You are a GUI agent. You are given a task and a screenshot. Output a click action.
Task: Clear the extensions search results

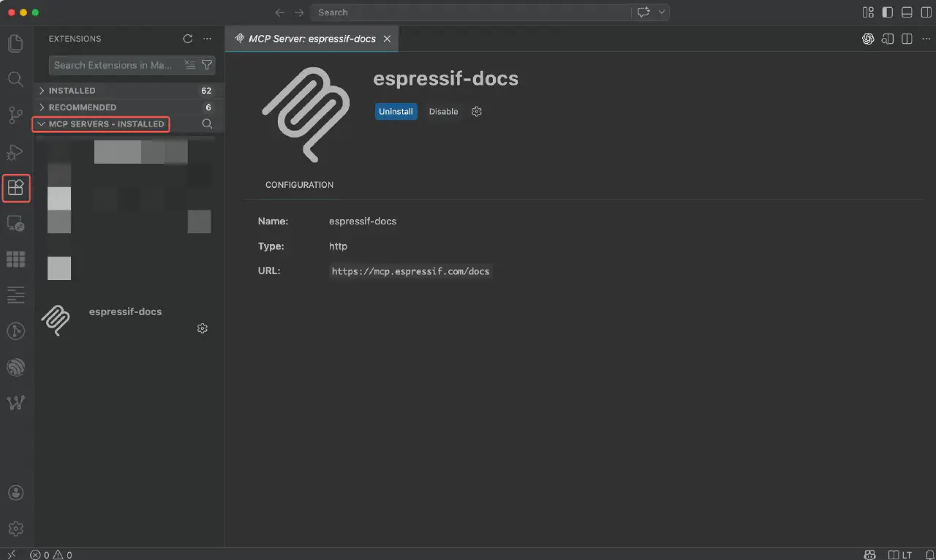click(190, 65)
